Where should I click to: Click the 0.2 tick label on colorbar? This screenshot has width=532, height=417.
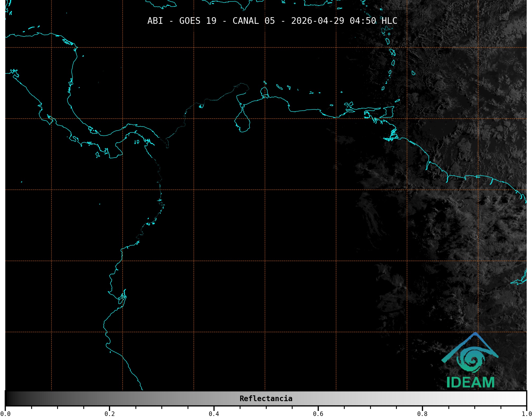(110, 414)
